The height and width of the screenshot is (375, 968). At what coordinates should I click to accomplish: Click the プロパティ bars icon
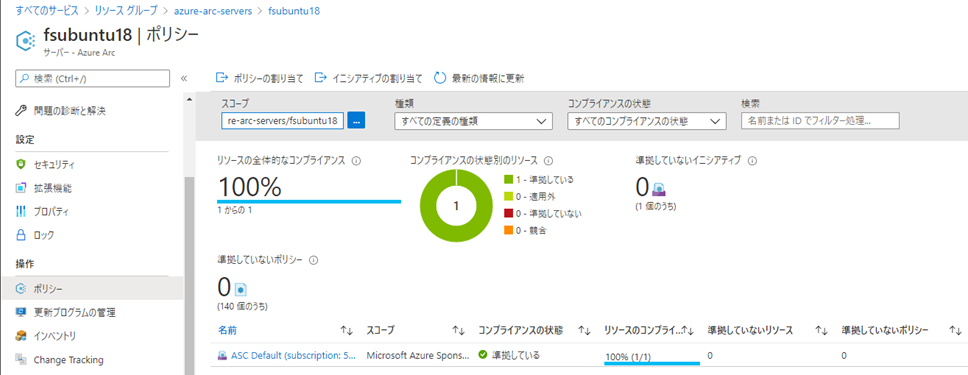[21, 211]
